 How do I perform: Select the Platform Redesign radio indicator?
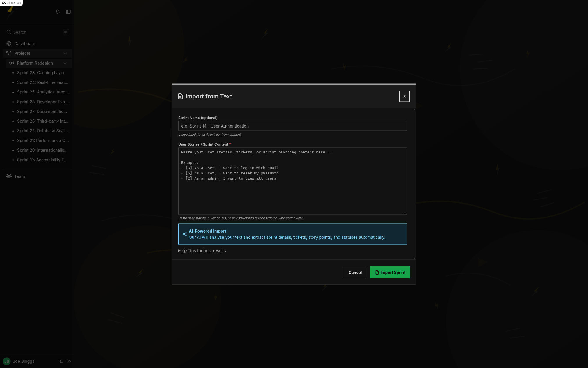[x=11, y=63]
